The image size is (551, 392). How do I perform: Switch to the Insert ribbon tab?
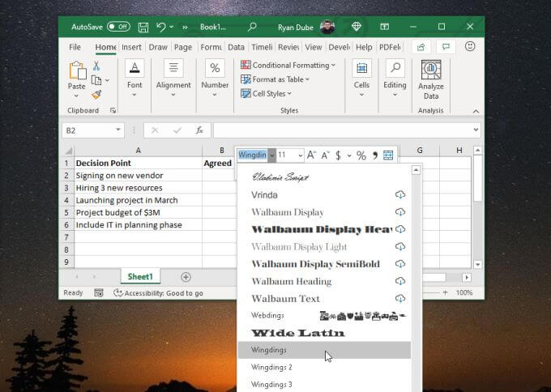(131, 47)
